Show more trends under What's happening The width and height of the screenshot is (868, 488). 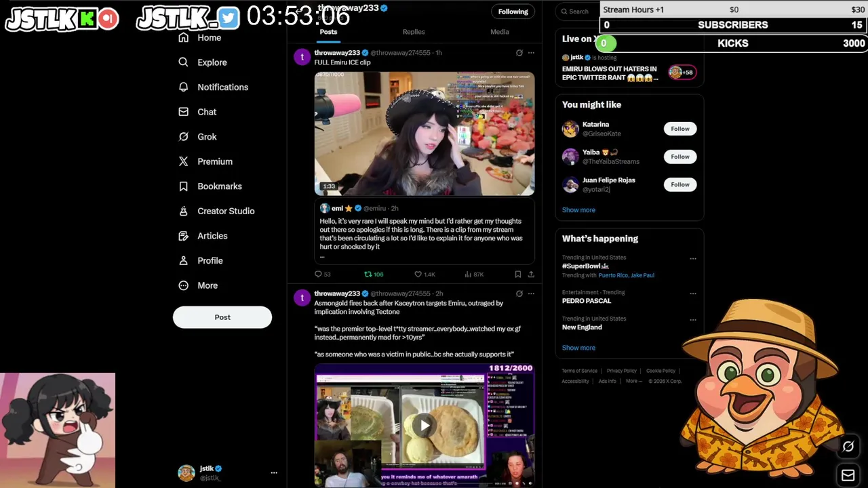click(x=578, y=348)
